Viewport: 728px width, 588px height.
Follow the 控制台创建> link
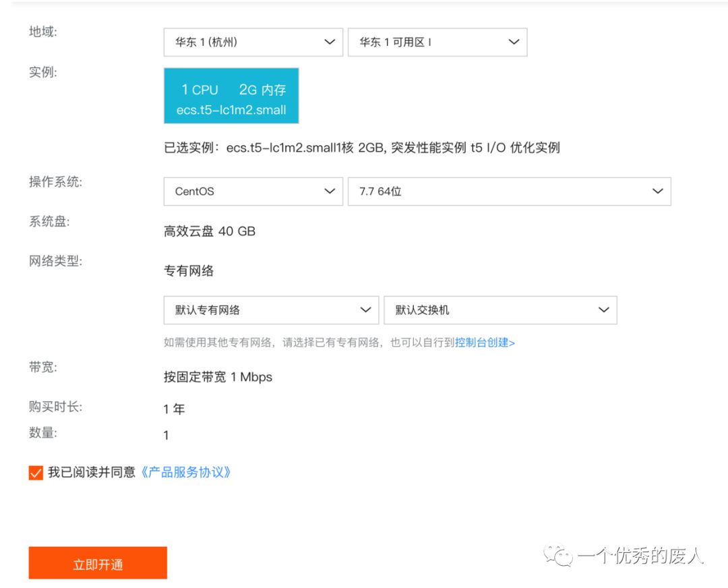(x=485, y=343)
